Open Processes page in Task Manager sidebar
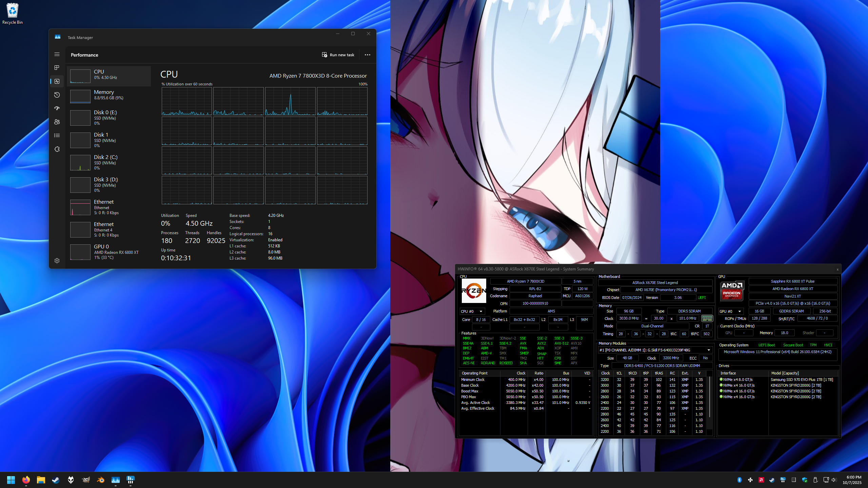Screen dimensions: 868x488 (57, 68)
